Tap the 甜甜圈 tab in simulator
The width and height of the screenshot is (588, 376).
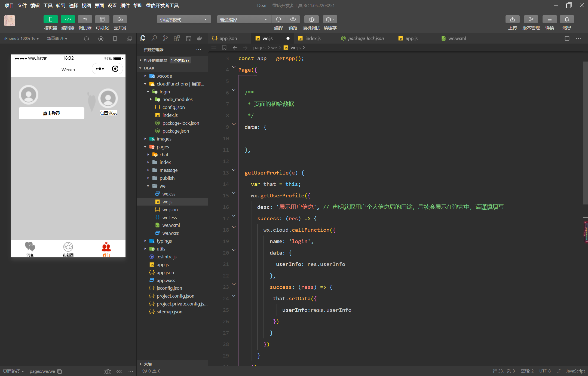point(68,249)
